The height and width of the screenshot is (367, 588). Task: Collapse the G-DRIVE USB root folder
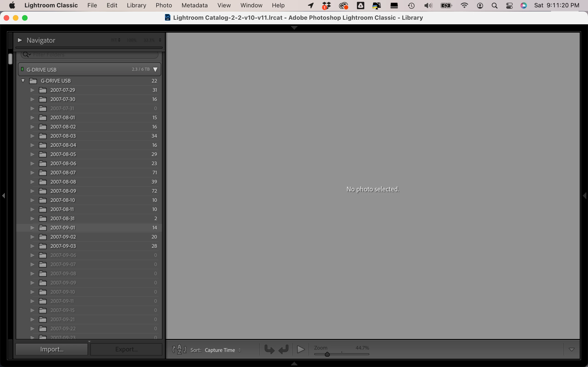[x=23, y=81]
